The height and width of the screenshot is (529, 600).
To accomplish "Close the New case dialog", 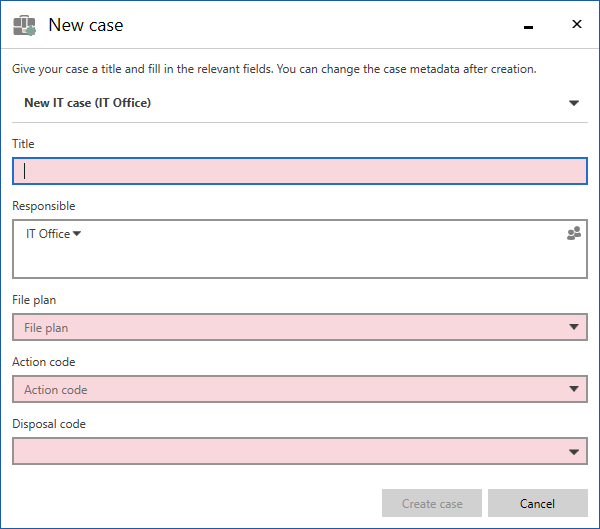I will (x=577, y=24).
